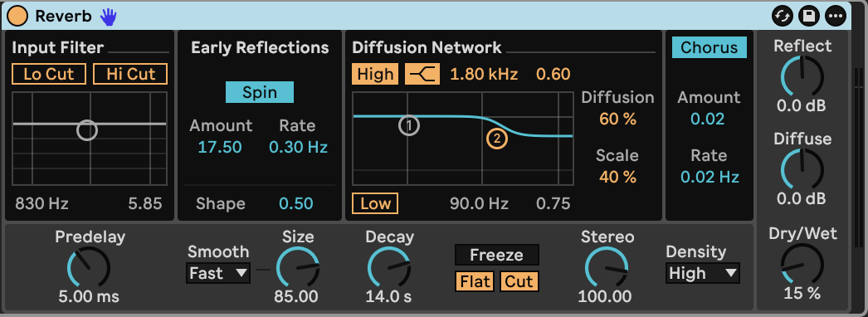Toggle the Hi Cut input filter
Viewport: 868px width, 317px height.
(130, 74)
